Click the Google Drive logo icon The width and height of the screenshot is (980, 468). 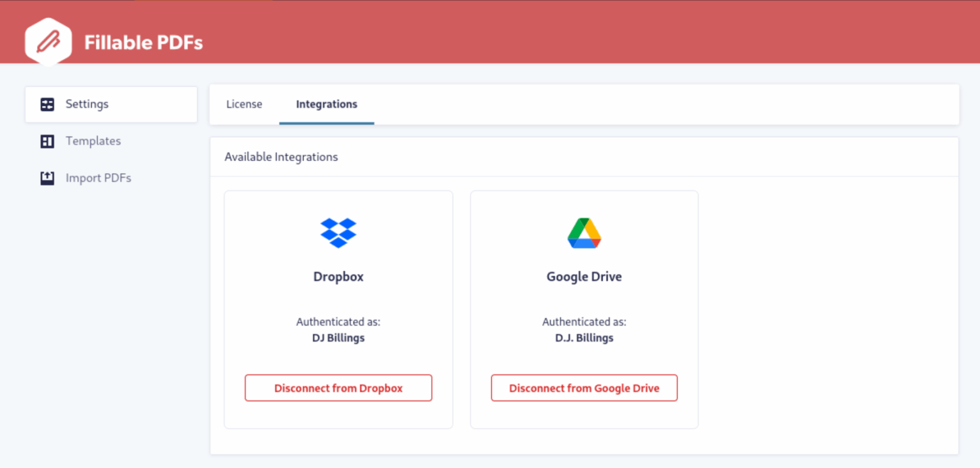[x=584, y=233]
